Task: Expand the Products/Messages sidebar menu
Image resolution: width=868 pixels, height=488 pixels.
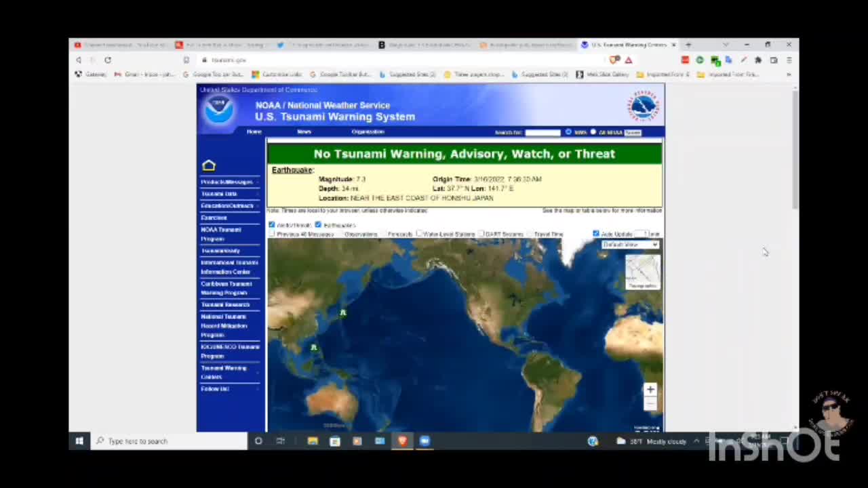Action: coord(230,182)
